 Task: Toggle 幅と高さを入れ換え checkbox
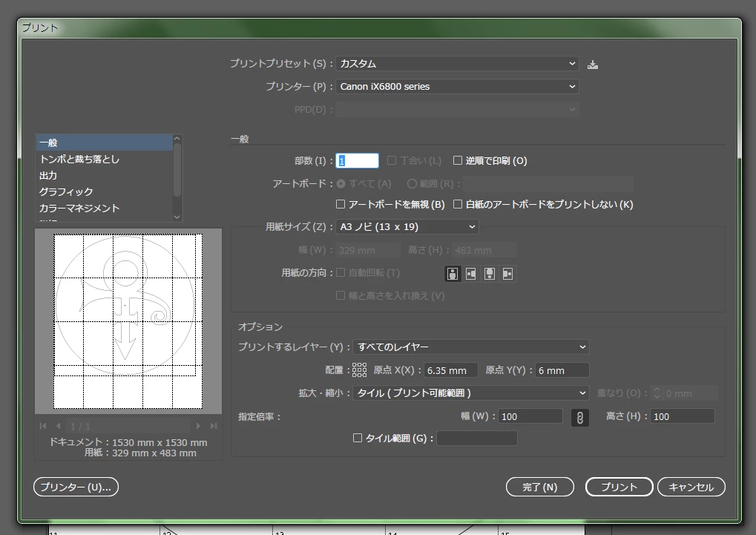pos(341,295)
